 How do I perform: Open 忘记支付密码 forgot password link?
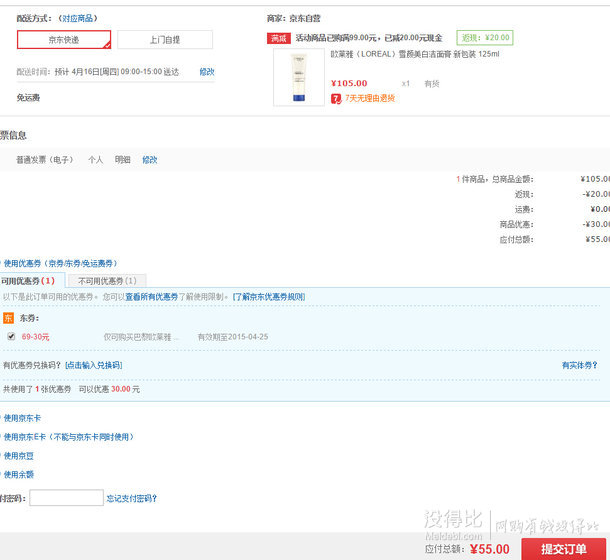[x=132, y=498]
